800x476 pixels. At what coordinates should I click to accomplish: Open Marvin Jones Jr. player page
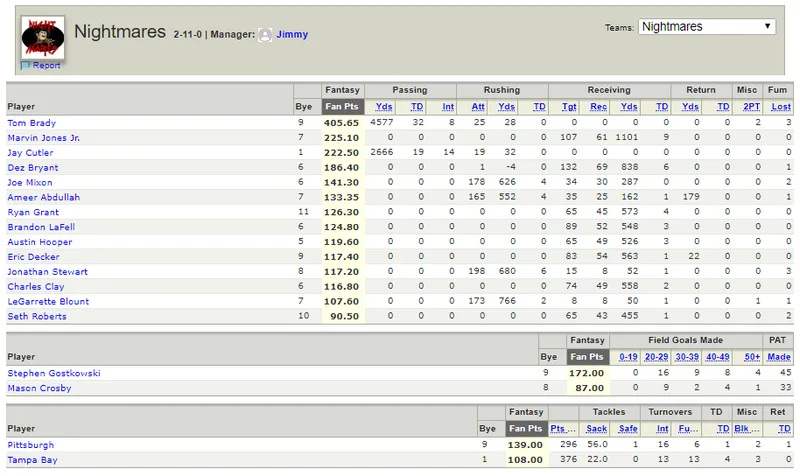point(43,138)
